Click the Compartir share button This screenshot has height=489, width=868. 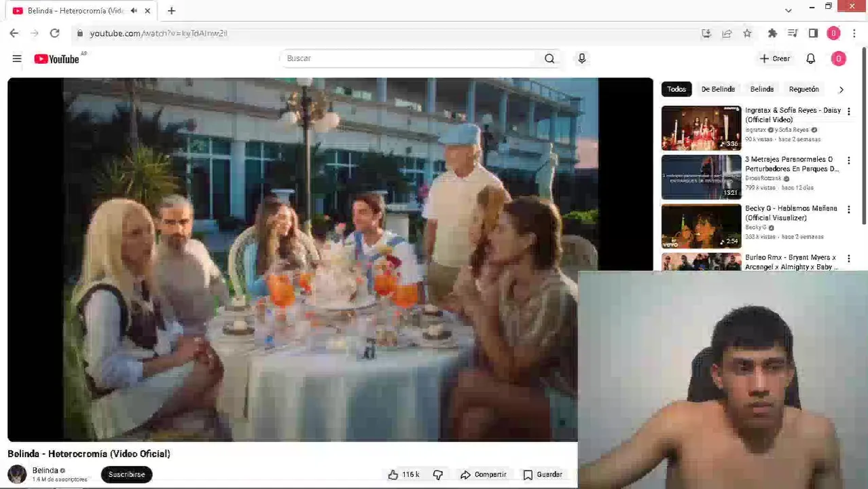pos(484,475)
